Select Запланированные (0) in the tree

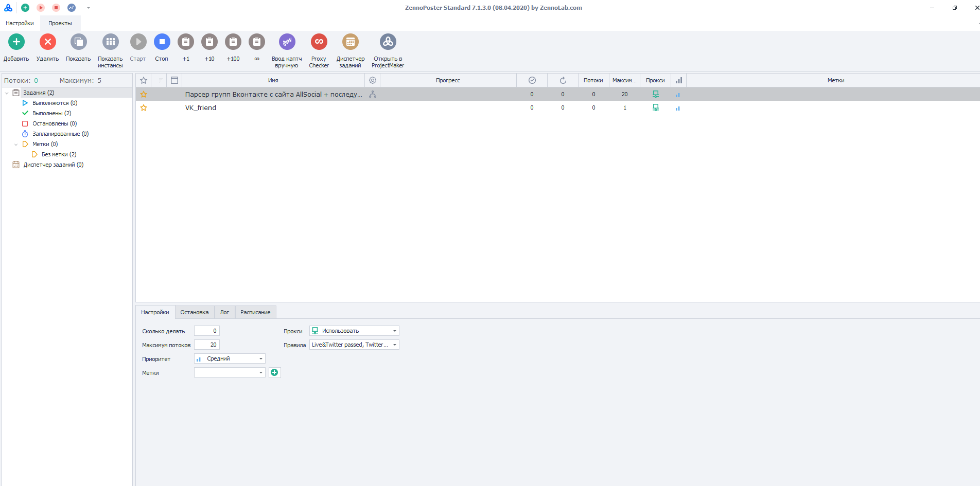60,134
